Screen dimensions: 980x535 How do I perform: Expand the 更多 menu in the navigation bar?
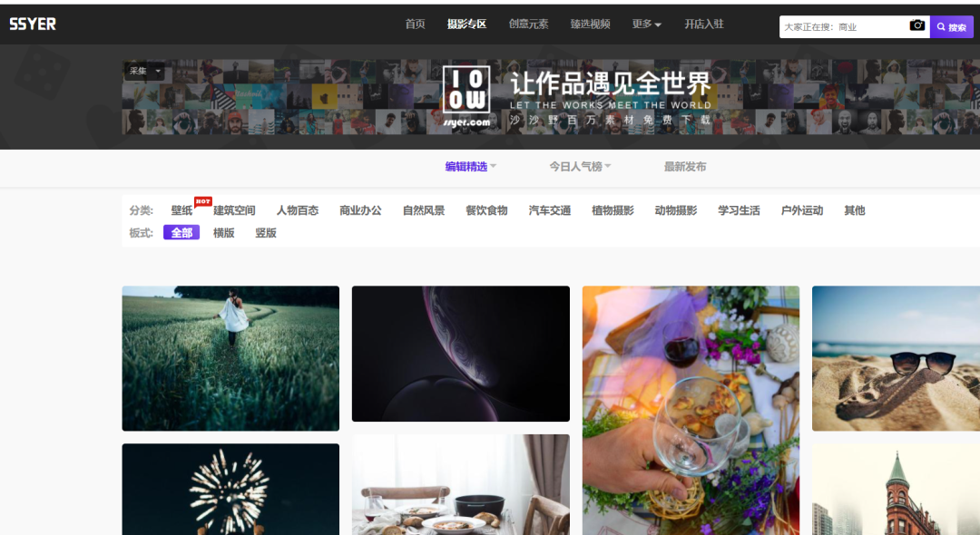pyautogui.click(x=646, y=24)
